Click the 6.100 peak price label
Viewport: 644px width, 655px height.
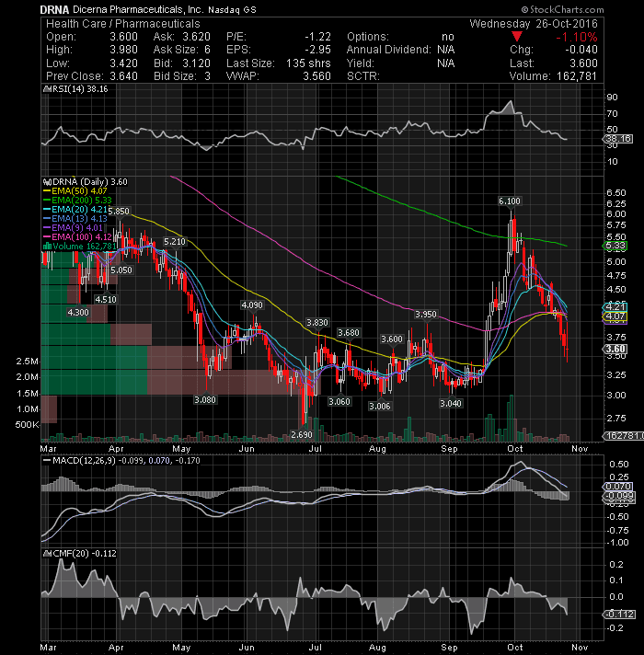(x=510, y=201)
